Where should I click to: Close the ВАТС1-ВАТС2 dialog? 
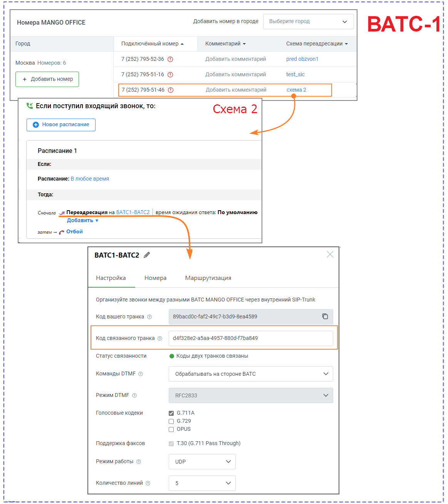click(330, 255)
